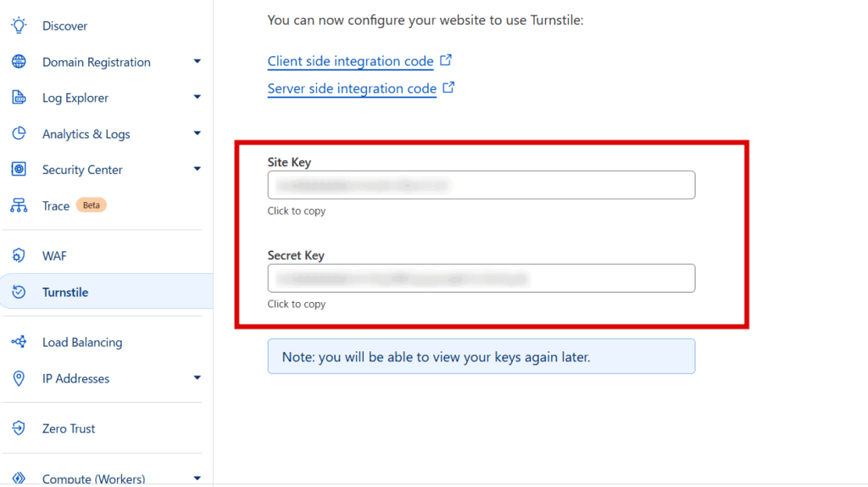Click the Analytics & Logs pie chart icon

[x=19, y=134]
